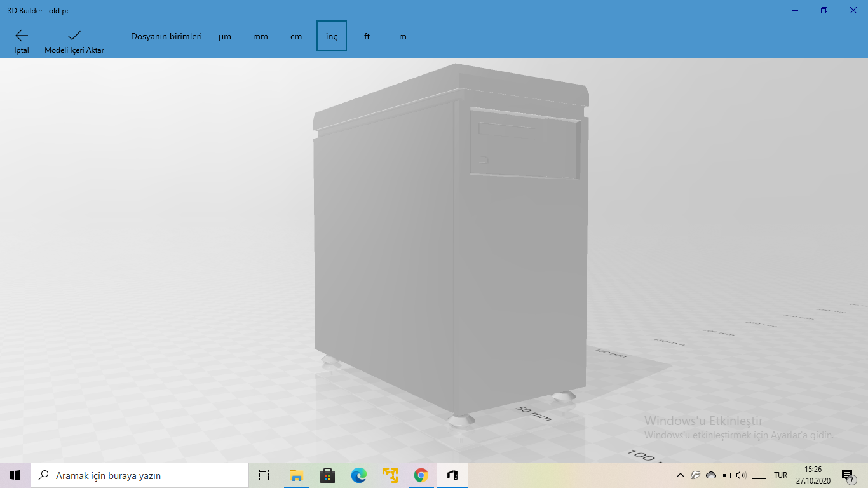Open the OneDrive cloud tray icon

pyautogui.click(x=711, y=475)
